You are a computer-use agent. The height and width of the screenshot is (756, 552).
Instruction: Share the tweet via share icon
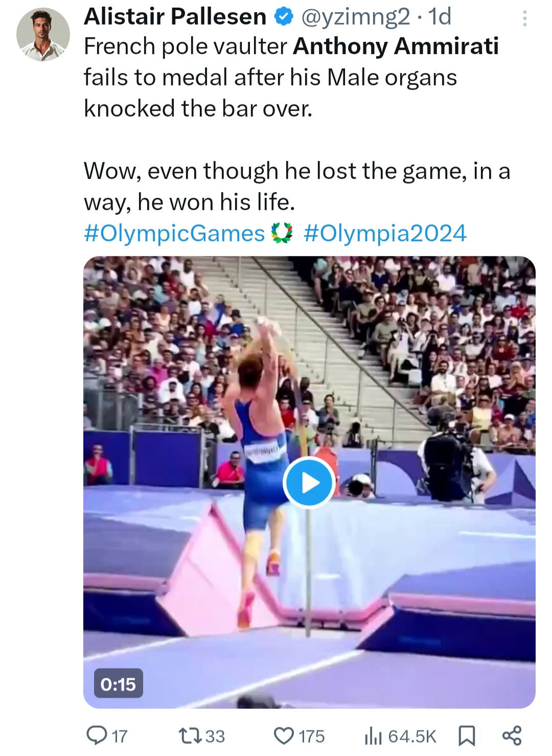click(512, 736)
